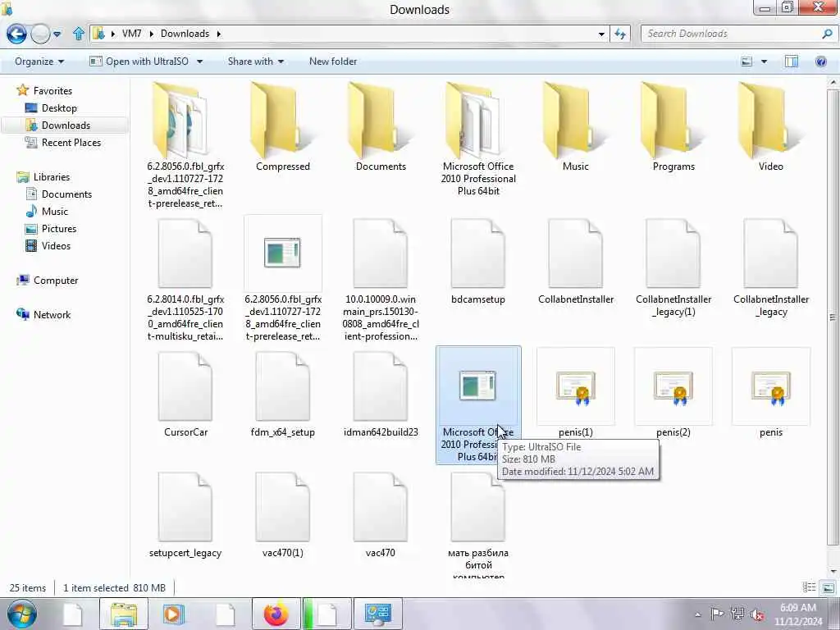Viewport: 840px width, 630px height.
Task: Open Documents library in sidebar
Action: 59,194
